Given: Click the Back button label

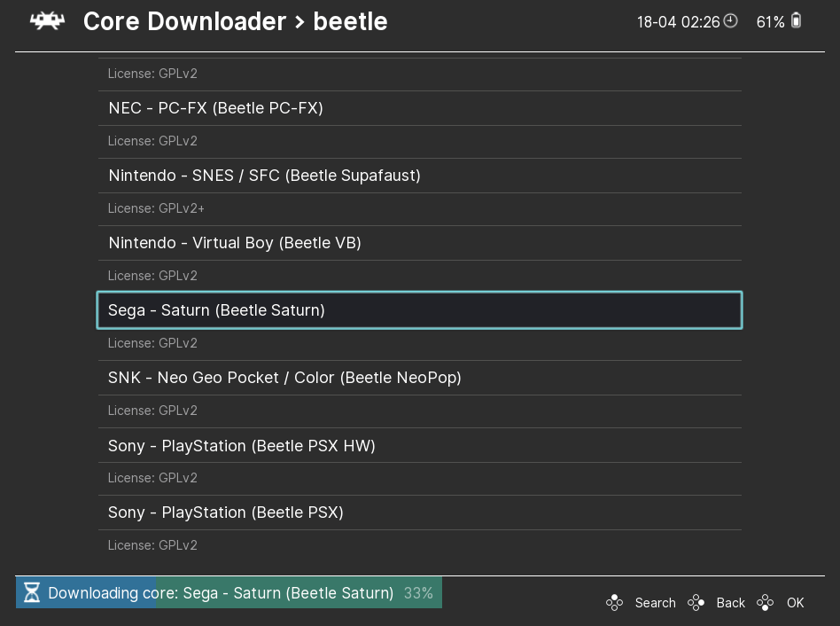Looking at the screenshot, I should (731, 603).
